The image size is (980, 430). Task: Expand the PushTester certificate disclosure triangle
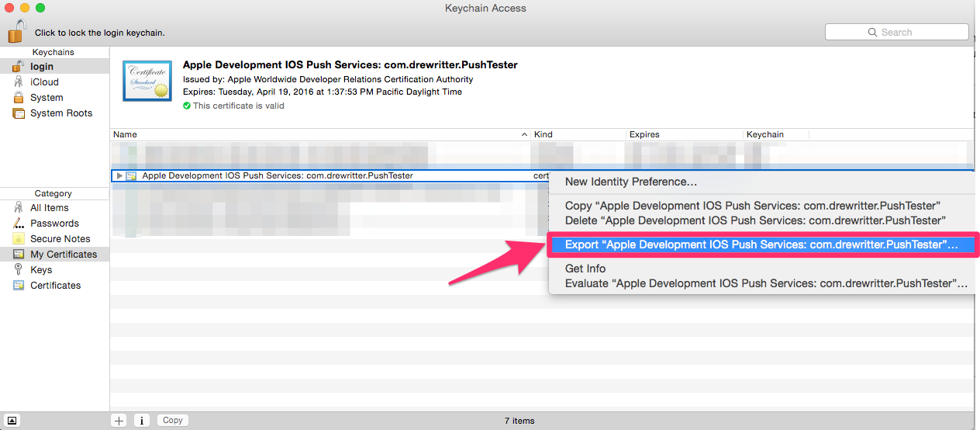click(119, 176)
